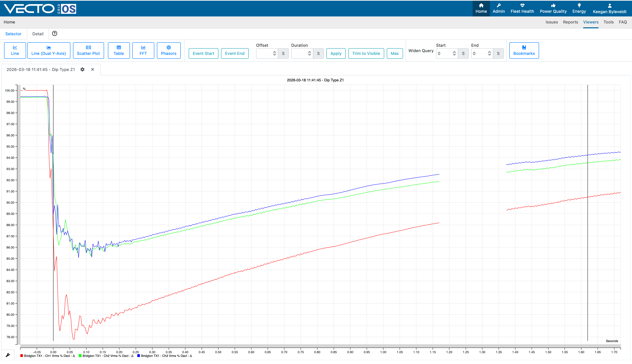Image resolution: width=632 pixels, height=364 pixels.
Task: Toggle Ch3 Vrms blue series in legend
Action: [x=164, y=356]
